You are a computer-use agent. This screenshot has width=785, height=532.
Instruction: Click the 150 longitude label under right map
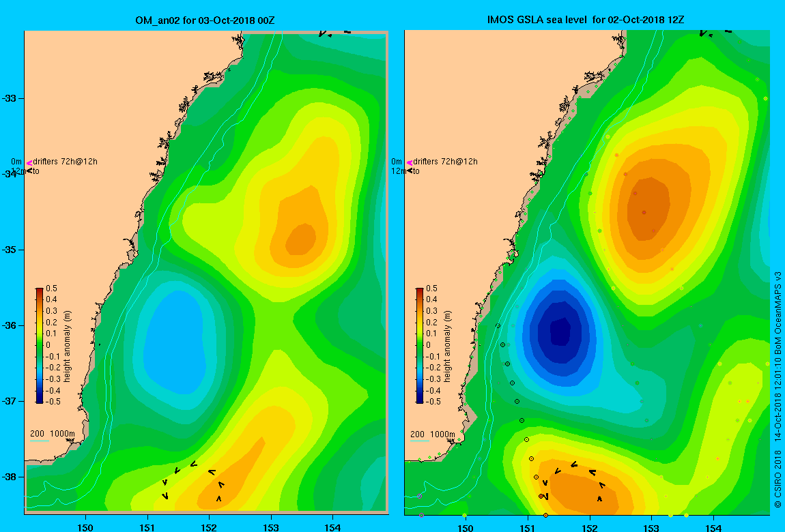(466, 527)
